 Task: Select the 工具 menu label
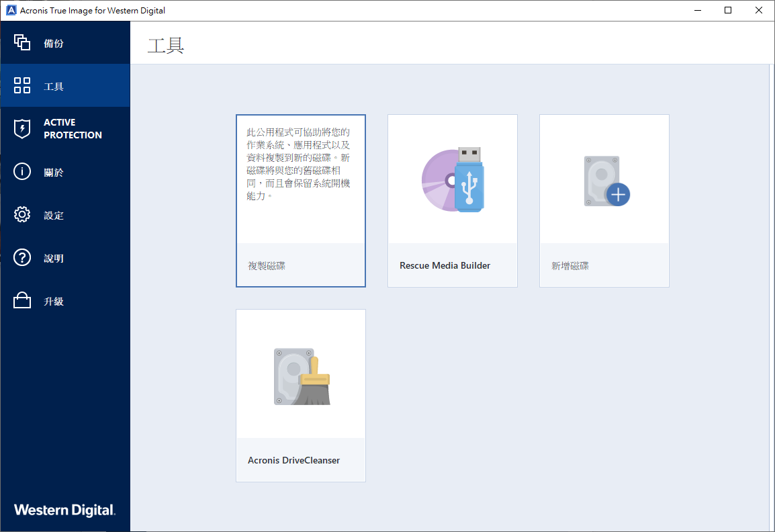pyautogui.click(x=53, y=87)
